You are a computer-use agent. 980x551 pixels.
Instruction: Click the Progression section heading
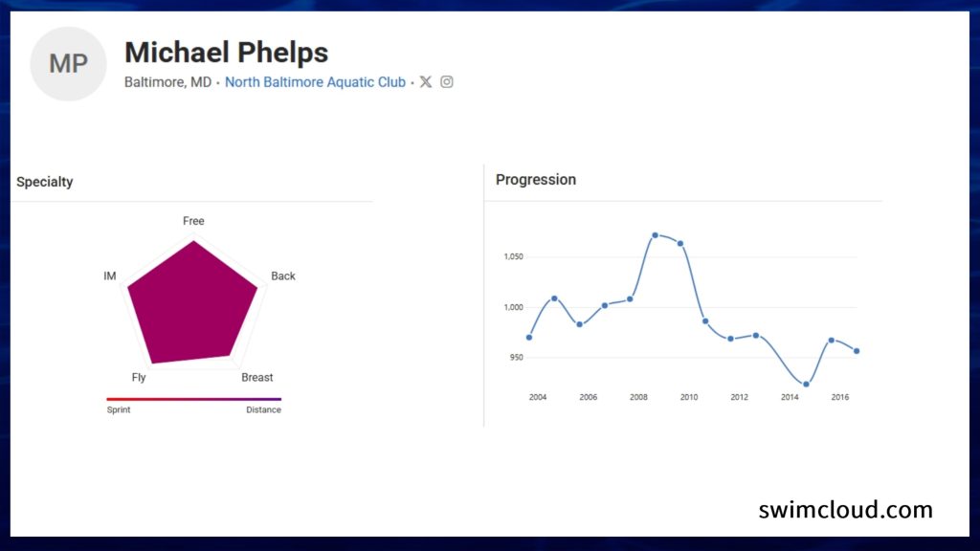(x=536, y=180)
